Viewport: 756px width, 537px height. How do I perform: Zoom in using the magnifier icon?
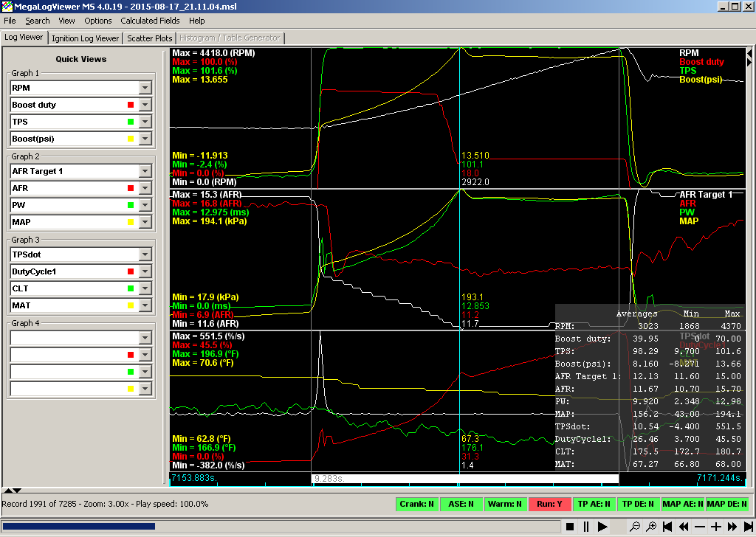point(651,527)
